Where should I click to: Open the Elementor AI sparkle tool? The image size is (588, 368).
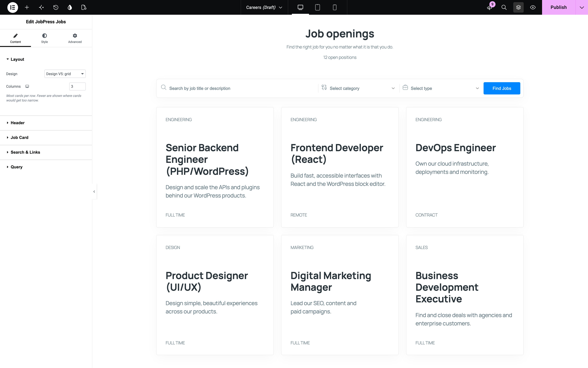[41, 7]
